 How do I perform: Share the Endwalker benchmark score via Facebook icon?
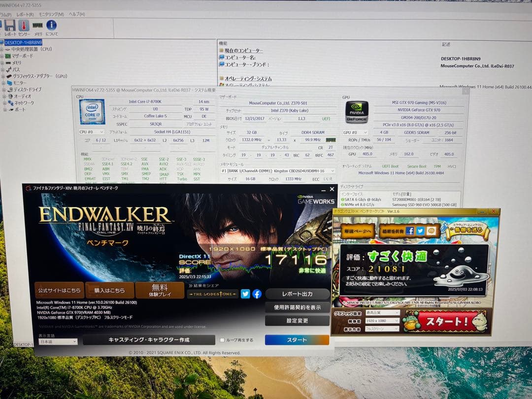(257, 294)
